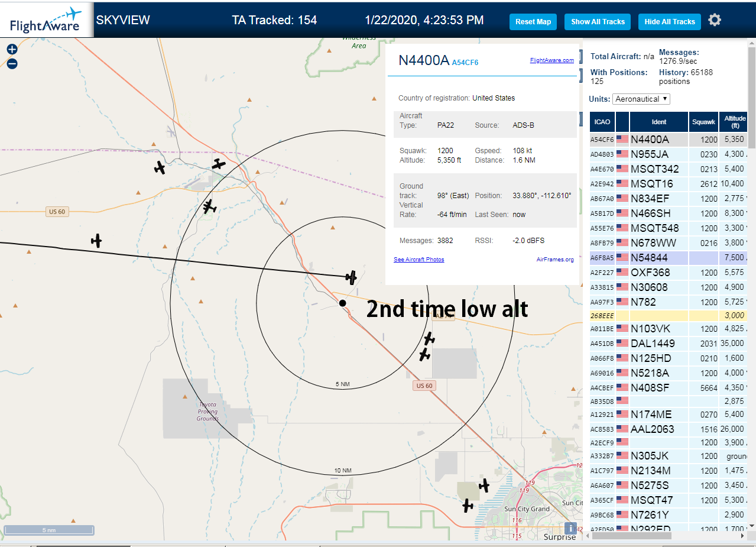Select the 268EEE yellow row
The width and height of the screenshot is (756, 547).
point(669,316)
